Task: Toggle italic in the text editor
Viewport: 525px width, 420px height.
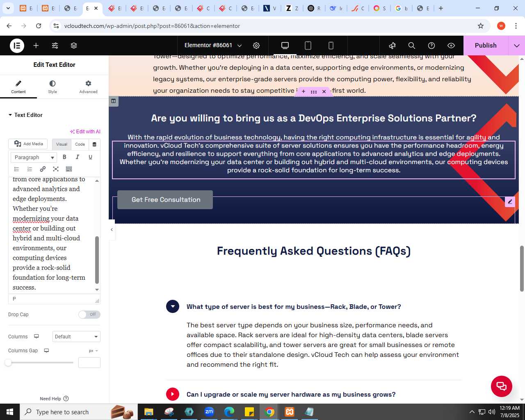Action: [78, 157]
